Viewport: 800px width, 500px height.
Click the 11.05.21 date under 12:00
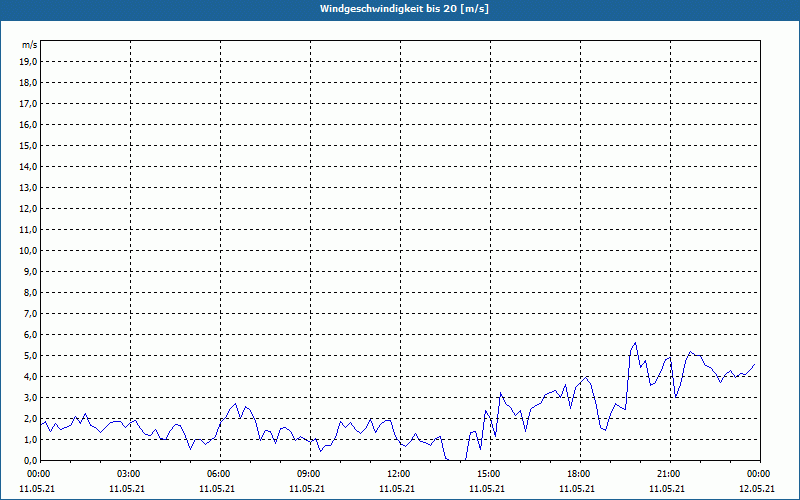397,488
